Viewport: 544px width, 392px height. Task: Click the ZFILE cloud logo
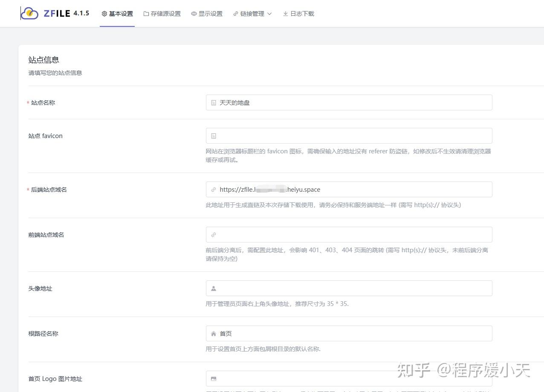[29, 13]
